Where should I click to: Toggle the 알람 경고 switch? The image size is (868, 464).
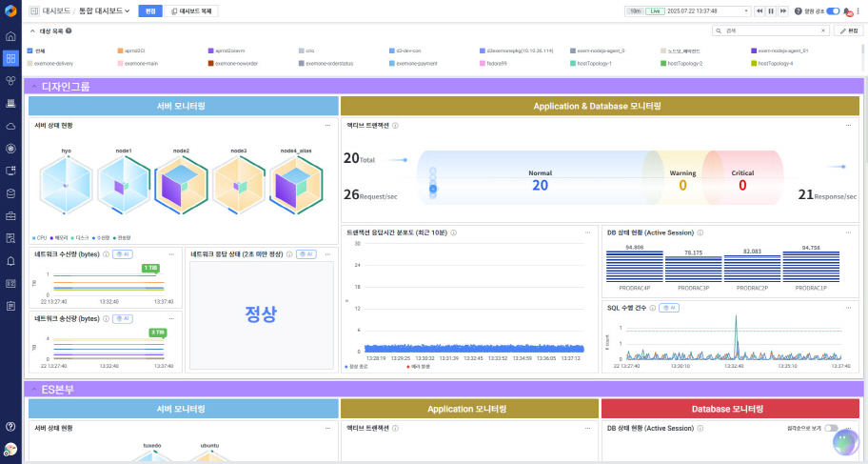click(x=833, y=11)
